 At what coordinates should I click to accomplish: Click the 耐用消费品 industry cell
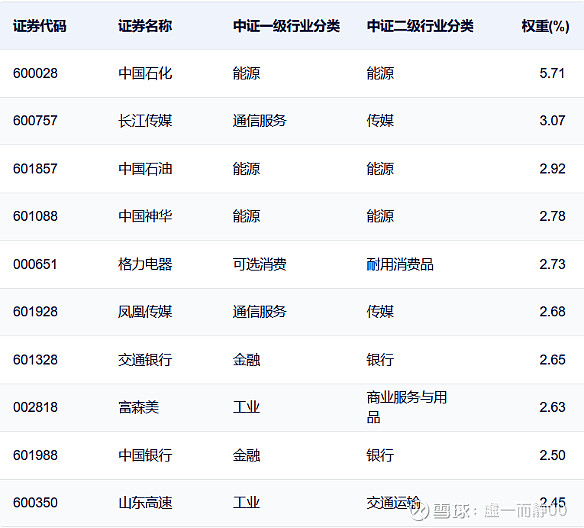tap(400, 264)
